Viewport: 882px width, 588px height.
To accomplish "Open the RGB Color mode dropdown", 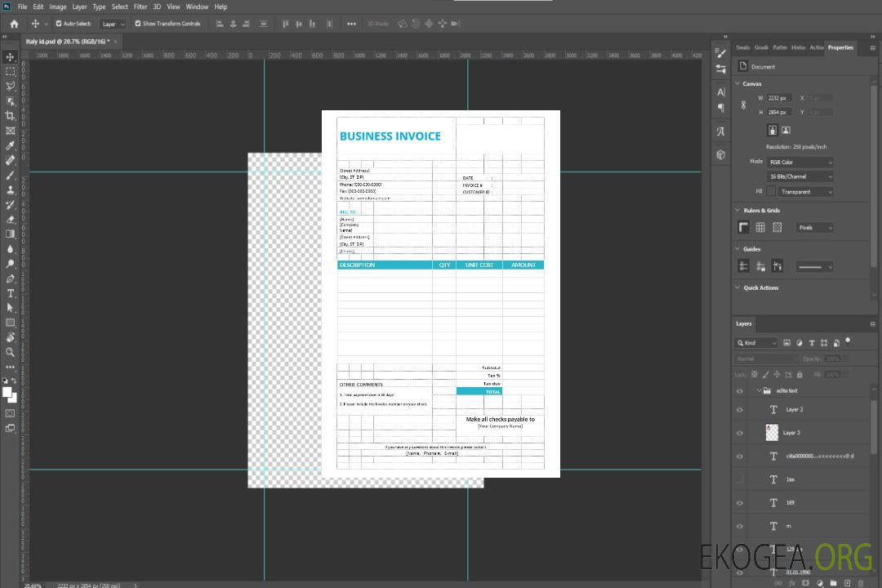I will pos(800,162).
